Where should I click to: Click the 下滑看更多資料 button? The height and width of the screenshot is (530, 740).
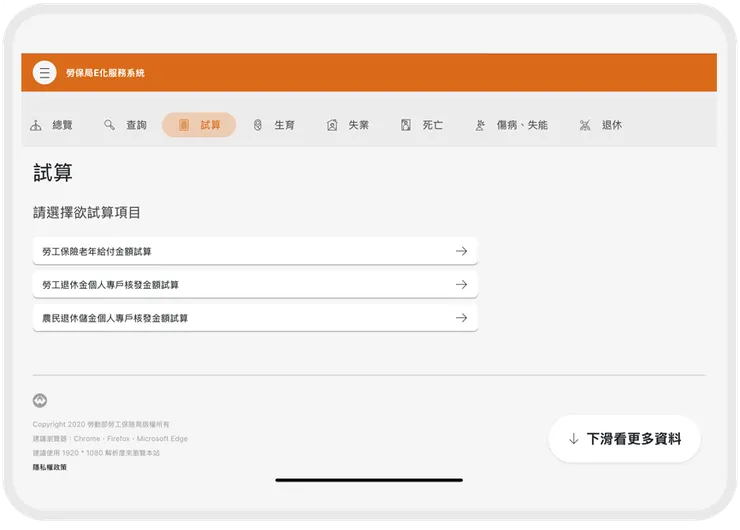pyautogui.click(x=624, y=439)
